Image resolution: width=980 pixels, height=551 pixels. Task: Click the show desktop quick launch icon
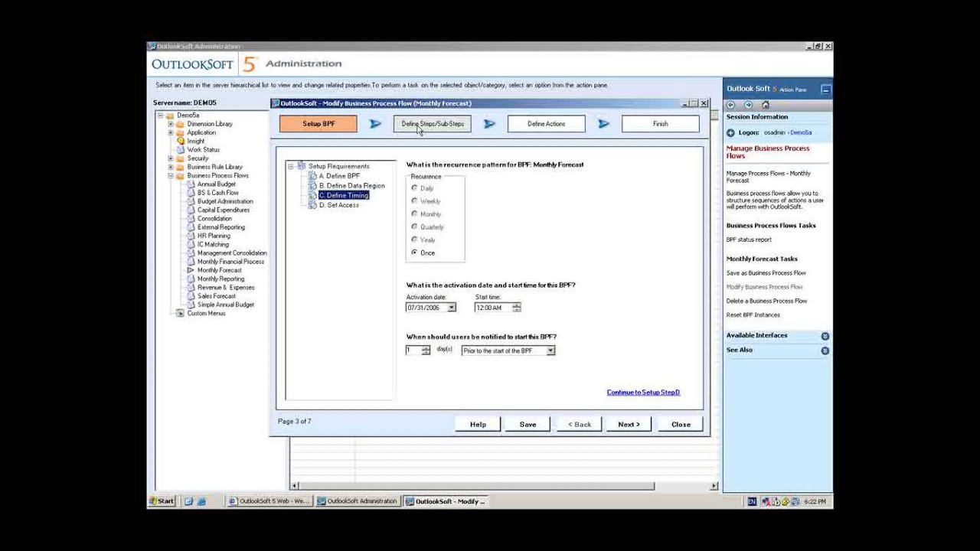click(x=188, y=501)
